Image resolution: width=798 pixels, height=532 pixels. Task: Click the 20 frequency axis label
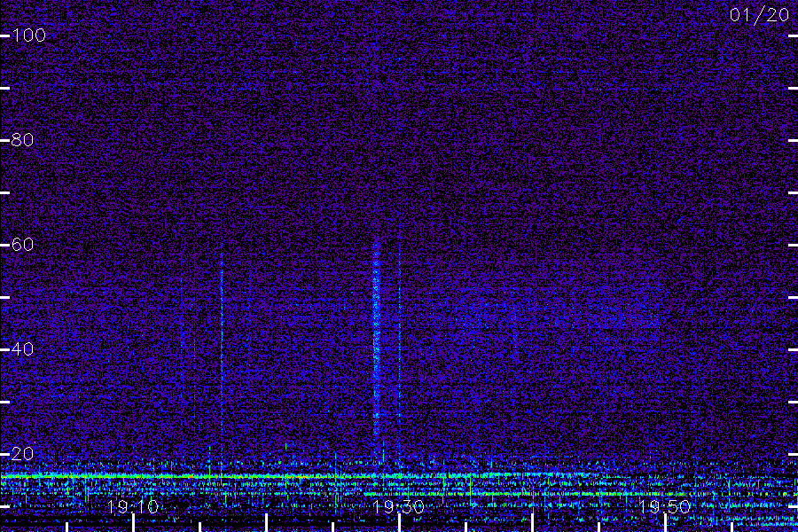click(x=23, y=454)
